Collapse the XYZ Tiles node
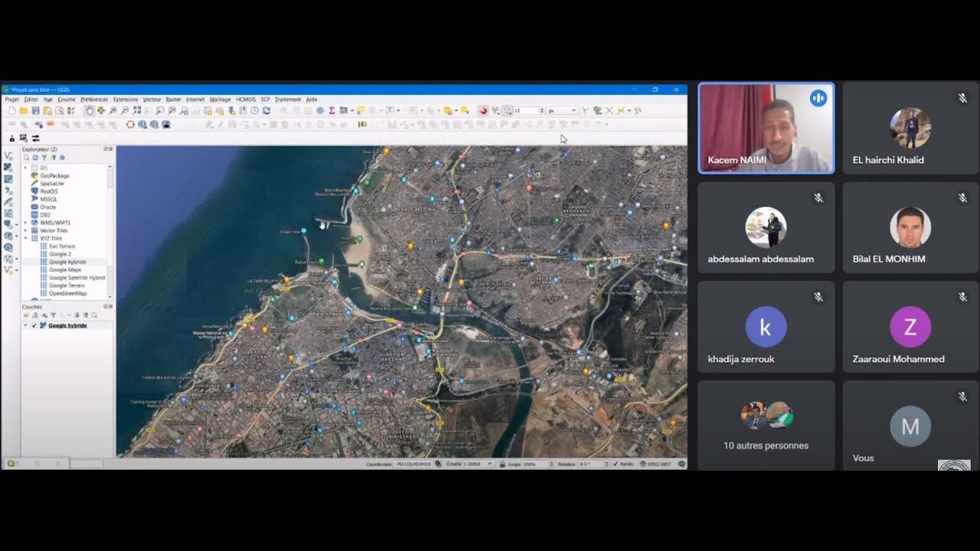The height and width of the screenshot is (551, 980). click(x=25, y=239)
